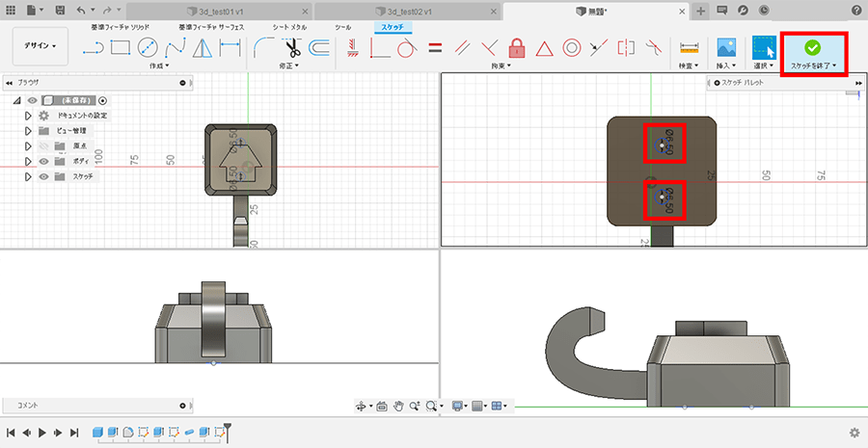Screen dimensions: 868x448
Task: Choose the Trim scissors tool
Action: [x=292, y=46]
